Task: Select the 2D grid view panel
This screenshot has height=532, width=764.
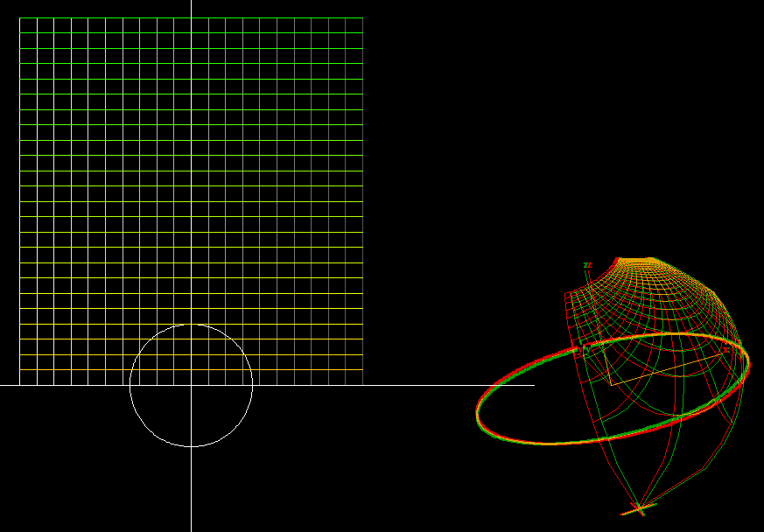Action: tap(191, 192)
